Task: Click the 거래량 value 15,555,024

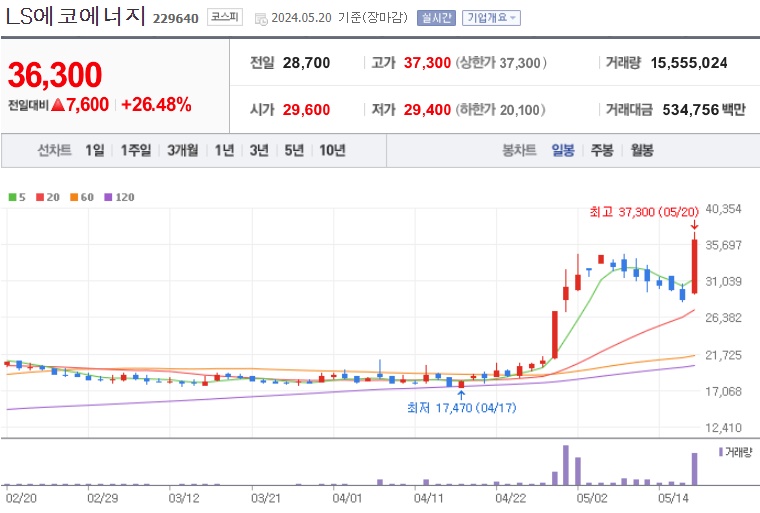Action: (x=689, y=63)
